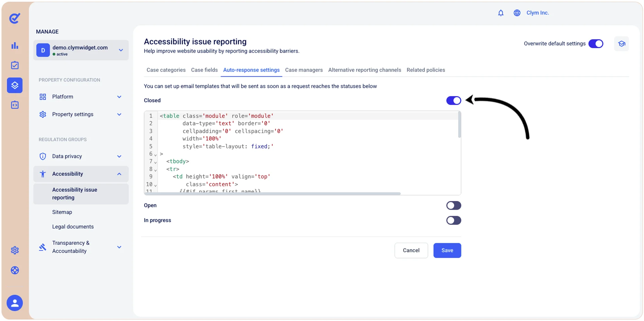Switch to the Case categories tab
The height and width of the screenshot is (321, 644).
pos(166,70)
